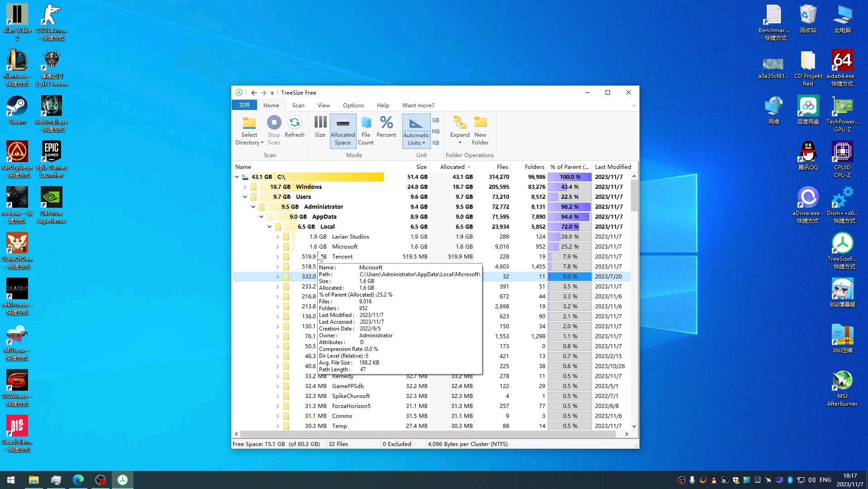Set display unit to KB

coord(435,143)
